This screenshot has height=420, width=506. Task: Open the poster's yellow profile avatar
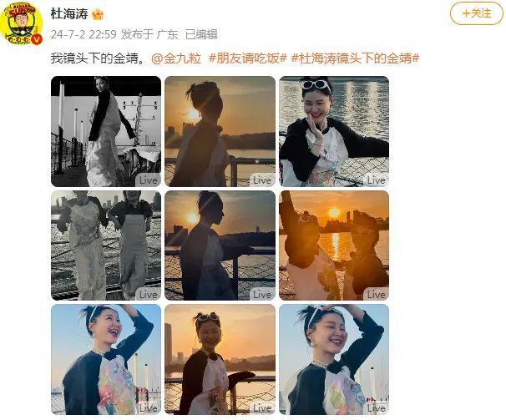(22, 23)
